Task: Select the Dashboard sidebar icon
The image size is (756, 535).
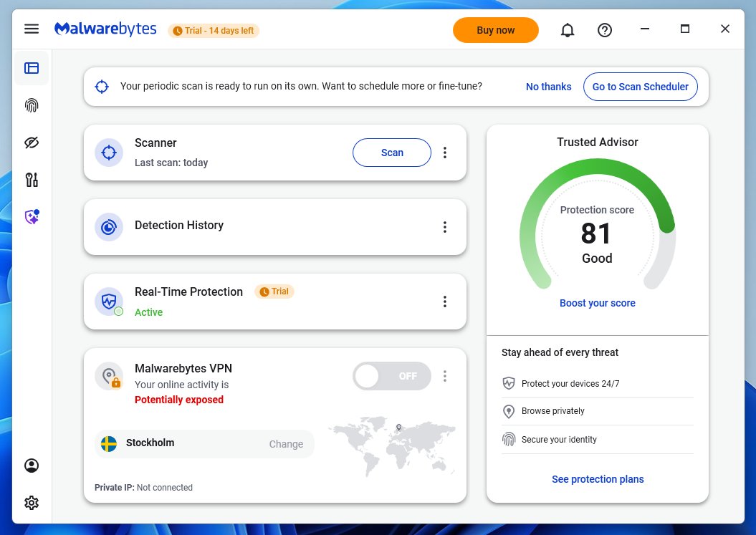Action: pos(32,68)
